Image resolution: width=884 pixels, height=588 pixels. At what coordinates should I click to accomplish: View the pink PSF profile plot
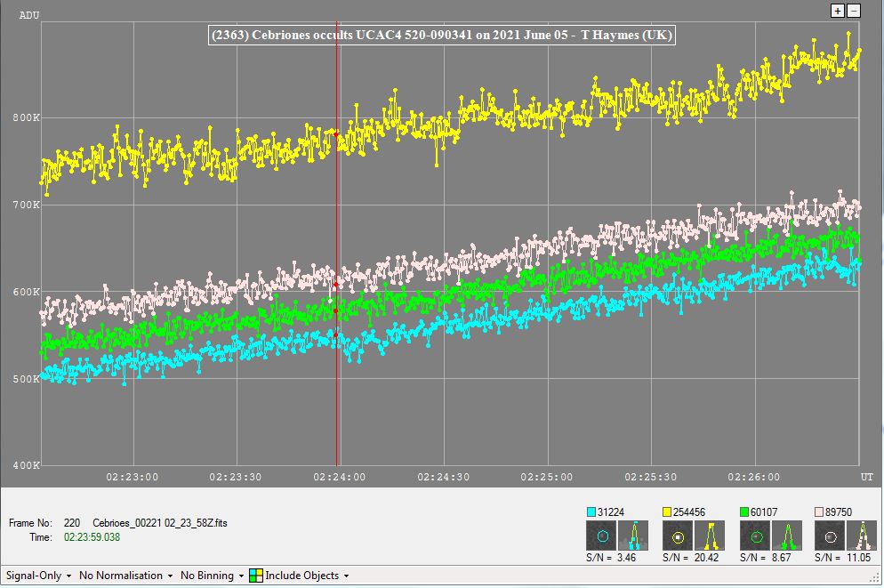pos(861,536)
